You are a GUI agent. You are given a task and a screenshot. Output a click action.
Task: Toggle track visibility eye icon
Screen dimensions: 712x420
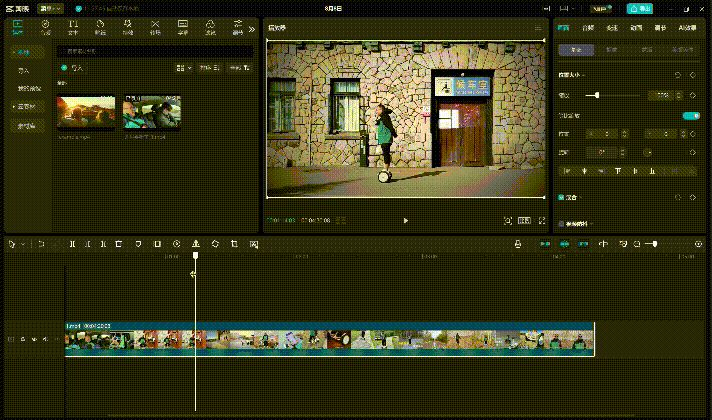point(33,340)
